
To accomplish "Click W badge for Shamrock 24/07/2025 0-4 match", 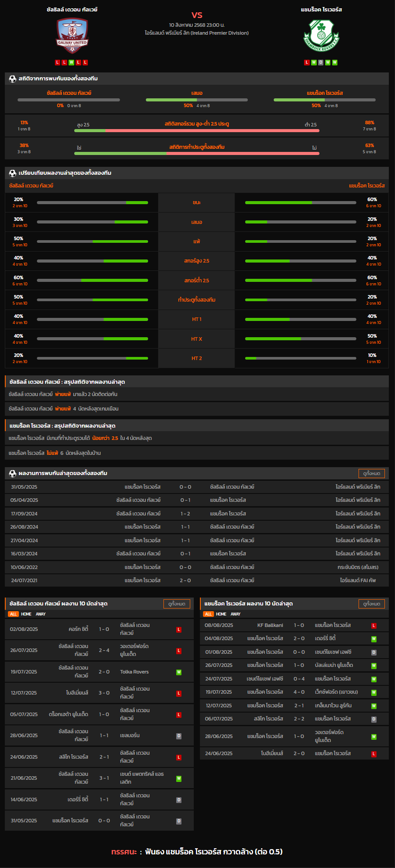I will 374,679.
